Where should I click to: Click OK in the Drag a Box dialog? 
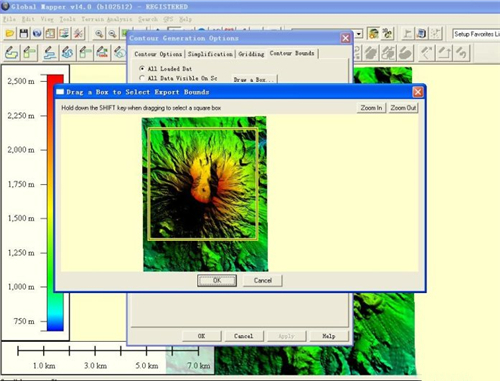pos(217,281)
